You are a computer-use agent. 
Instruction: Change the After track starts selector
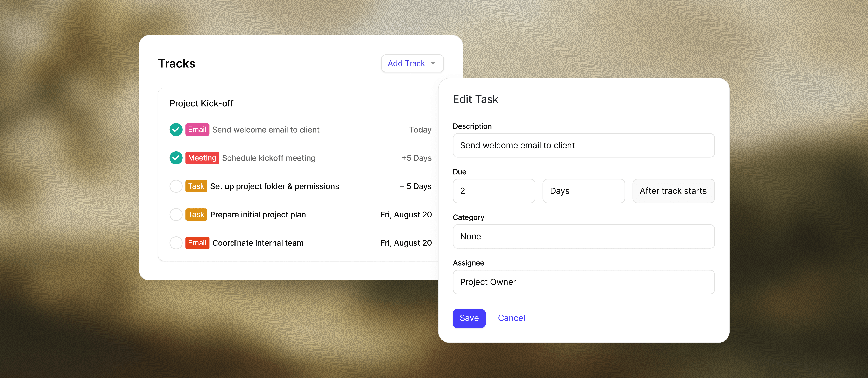coord(673,191)
